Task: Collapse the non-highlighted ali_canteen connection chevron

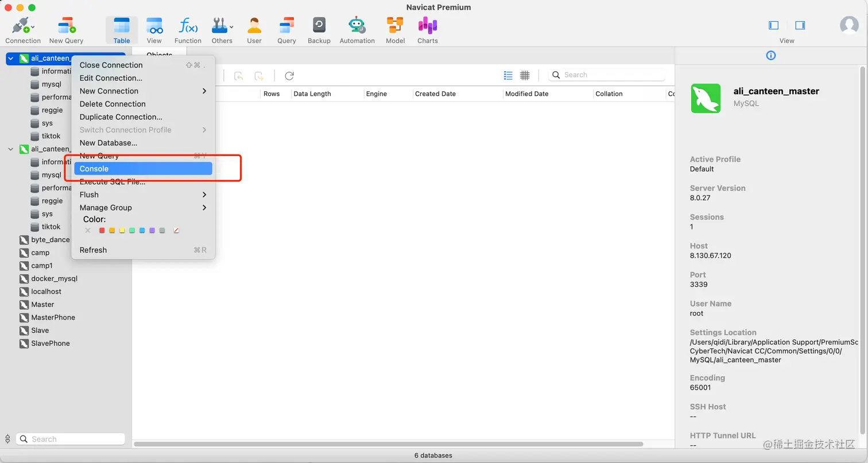Action: (x=10, y=149)
